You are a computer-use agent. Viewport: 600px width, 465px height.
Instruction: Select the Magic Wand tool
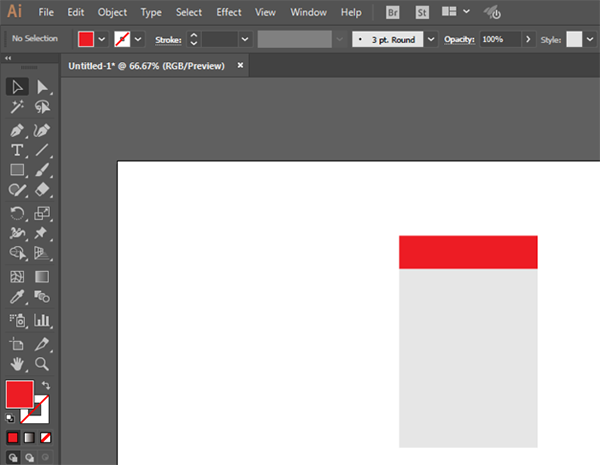coord(17,107)
